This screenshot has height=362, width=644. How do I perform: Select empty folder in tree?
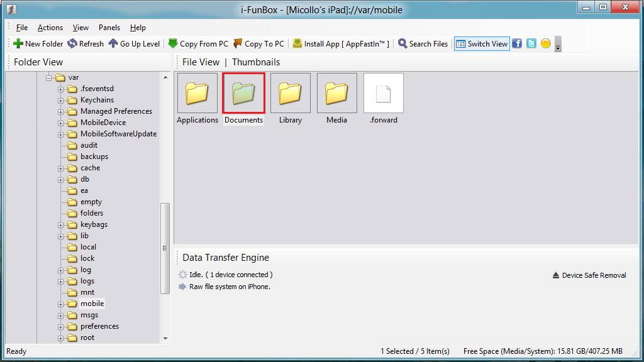coord(91,202)
